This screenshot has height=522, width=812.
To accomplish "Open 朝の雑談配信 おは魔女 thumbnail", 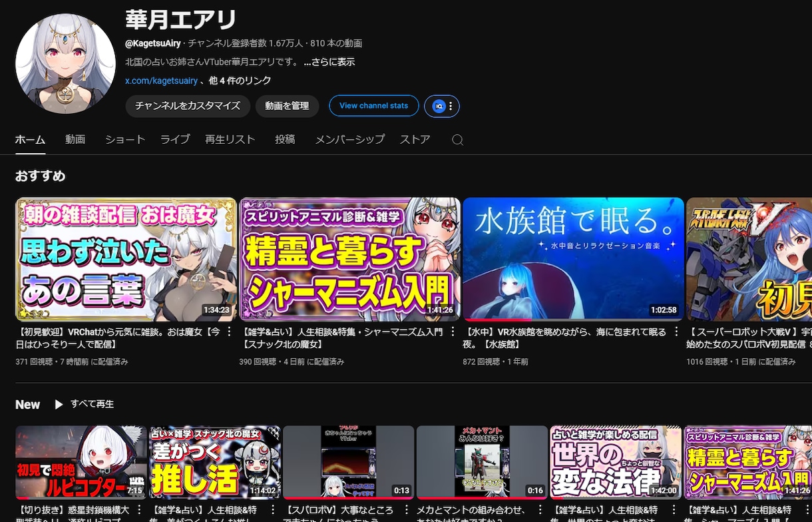I will [126, 260].
